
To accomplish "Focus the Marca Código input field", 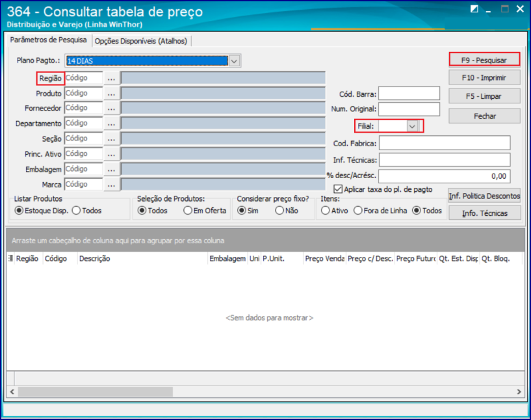I will [x=83, y=184].
